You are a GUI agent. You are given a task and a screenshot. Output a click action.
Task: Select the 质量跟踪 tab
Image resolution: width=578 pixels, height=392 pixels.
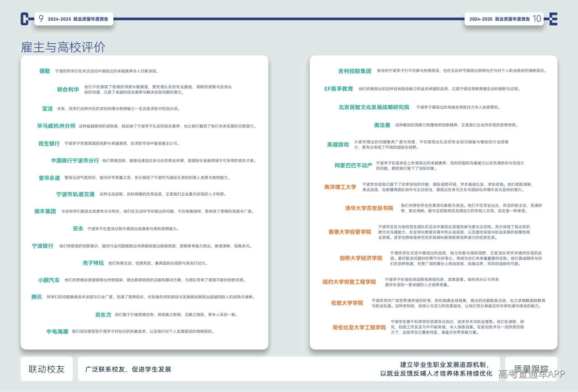531,369
